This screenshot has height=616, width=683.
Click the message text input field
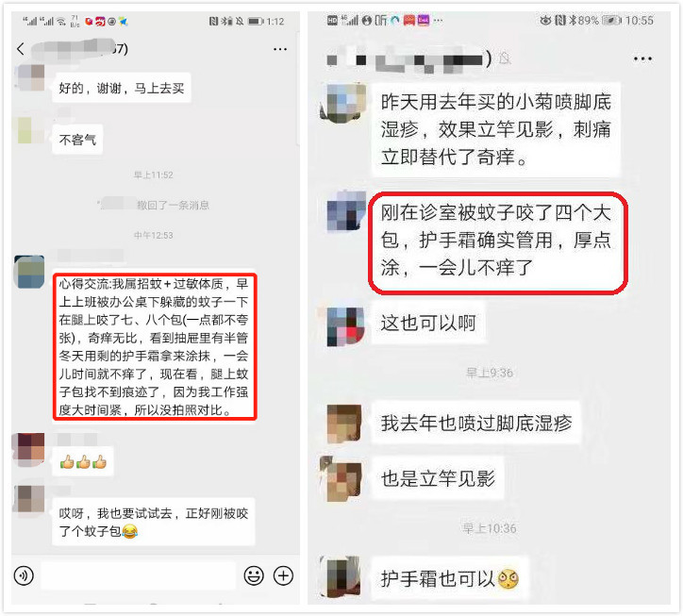(139, 575)
